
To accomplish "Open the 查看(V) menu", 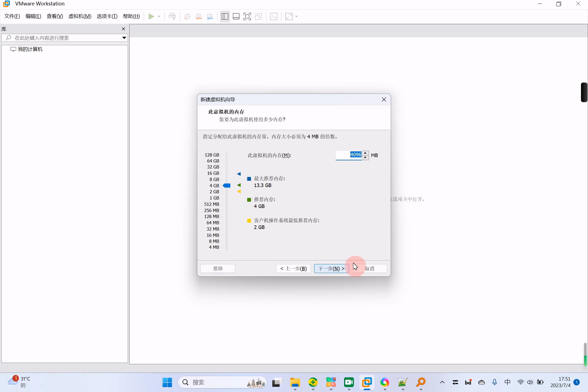I will 55,16.
